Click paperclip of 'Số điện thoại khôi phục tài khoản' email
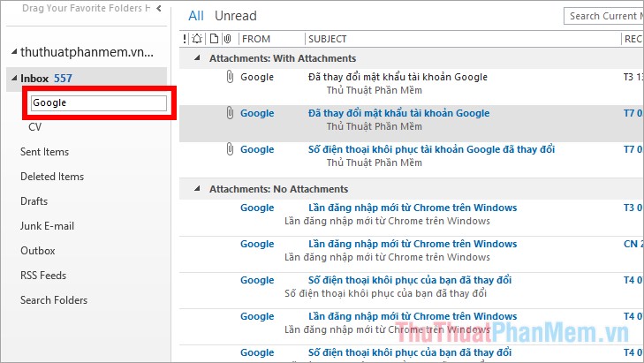 tap(230, 148)
